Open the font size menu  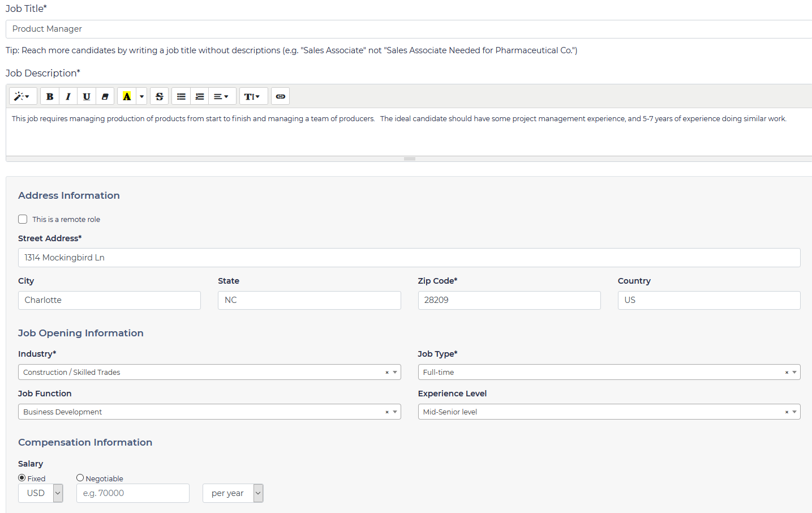coord(252,96)
